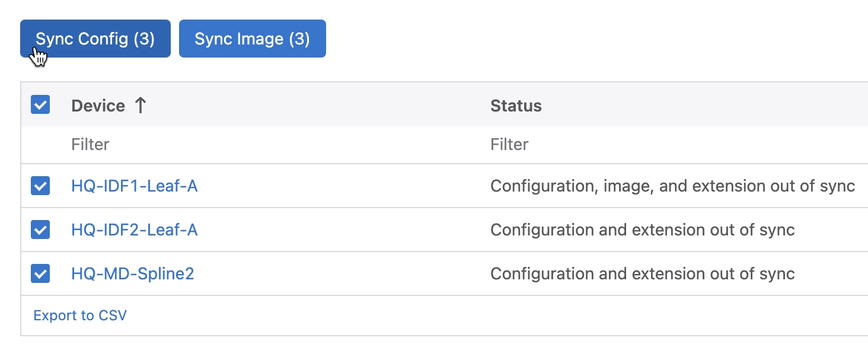The height and width of the screenshot is (344, 868).
Task: Click the HQ-IDF2-Leaf-A row status text
Action: 642,230
